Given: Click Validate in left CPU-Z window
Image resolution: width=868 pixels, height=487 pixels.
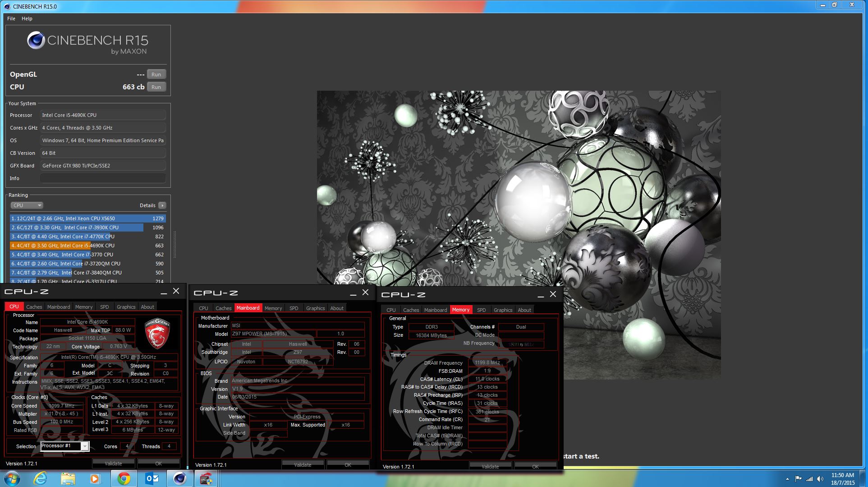Looking at the screenshot, I should [x=113, y=464].
